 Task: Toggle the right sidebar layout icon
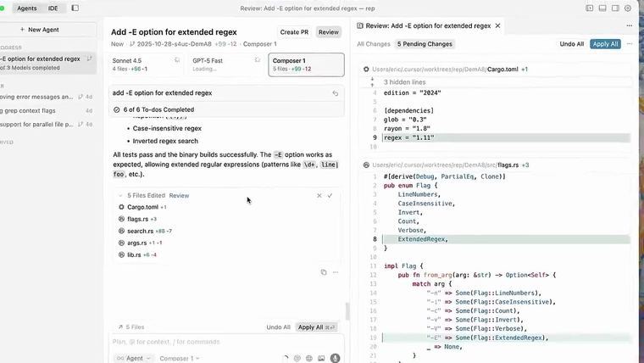click(615, 8)
